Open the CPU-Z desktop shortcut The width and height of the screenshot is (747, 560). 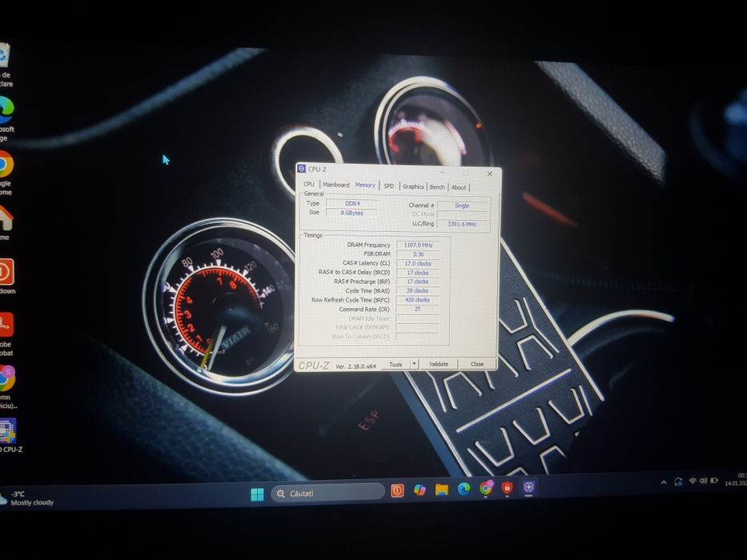tap(9, 435)
